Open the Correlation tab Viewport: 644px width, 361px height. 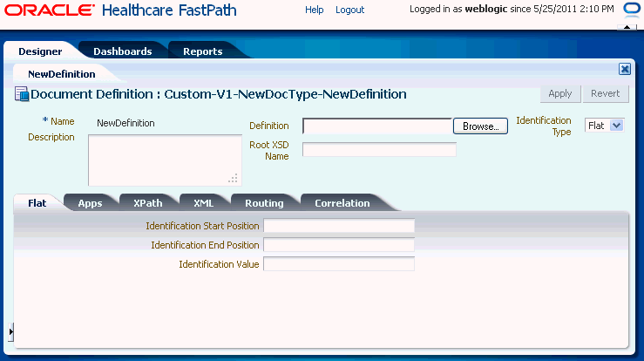(x=342, y=203)
